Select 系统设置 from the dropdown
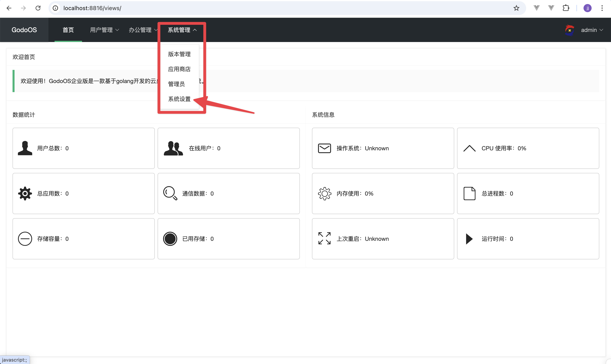The image size is (611, 364). pyautogui.click(x=179, y=99)
